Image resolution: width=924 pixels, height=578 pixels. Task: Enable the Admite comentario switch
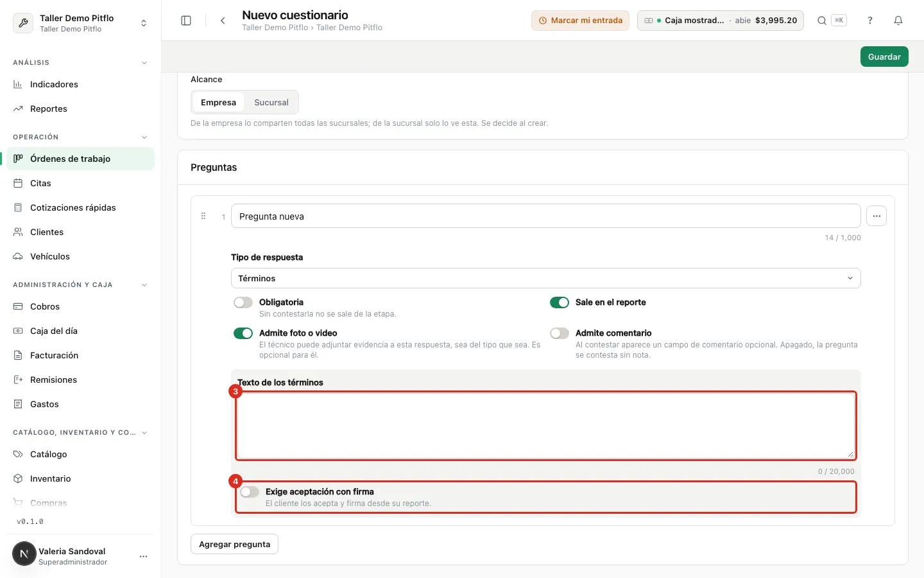[560, 333]
